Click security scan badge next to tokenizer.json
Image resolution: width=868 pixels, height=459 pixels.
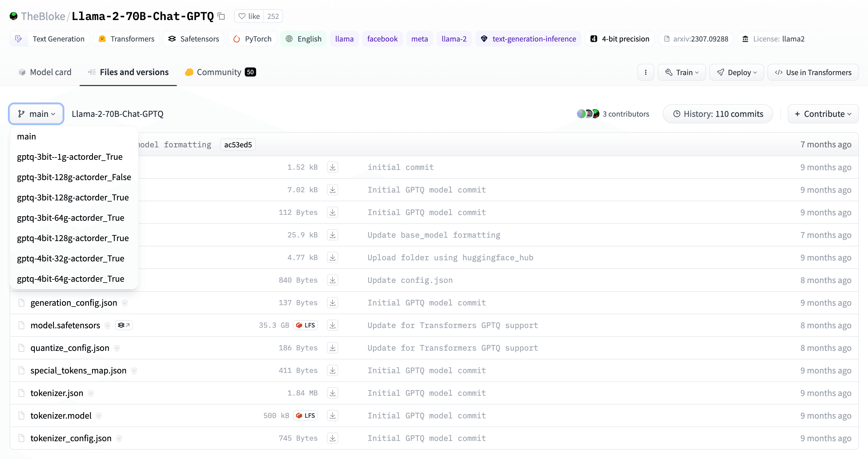click(91, 393)
